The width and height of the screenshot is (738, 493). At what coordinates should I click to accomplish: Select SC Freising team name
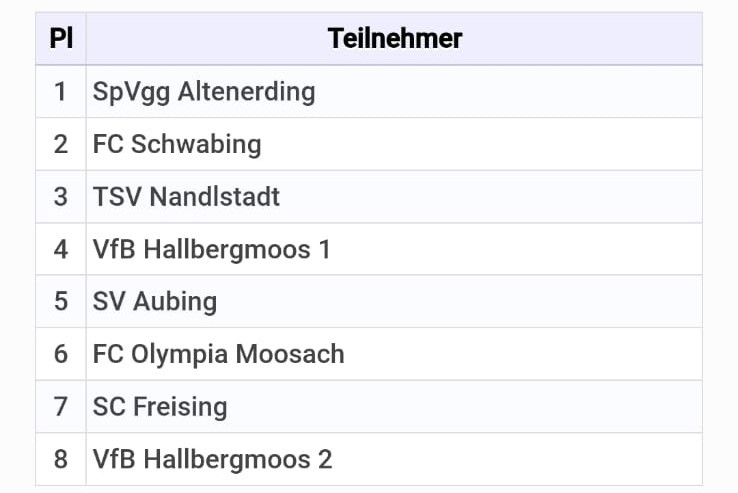tap(160, 407)
